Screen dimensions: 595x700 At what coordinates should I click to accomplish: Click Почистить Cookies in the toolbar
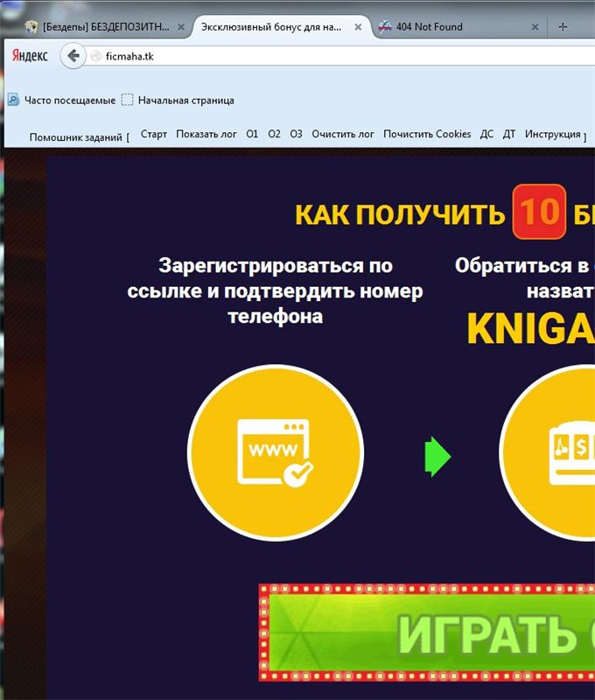coord(427,135)
